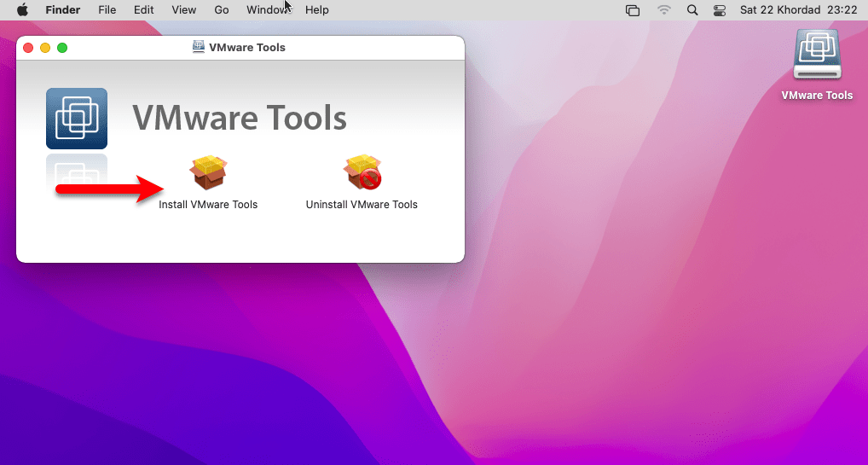This screenshot has width=868, height=465.
Task: Minimize the VMware Tools window
Action: [45, 48]
